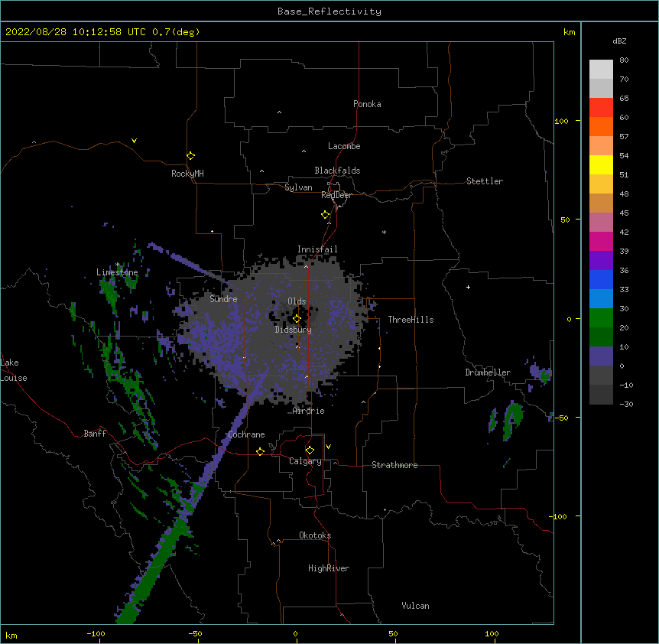Click the yellow marker above Calgary label
This screenshot has width=659, height=644.
[310, 450]
